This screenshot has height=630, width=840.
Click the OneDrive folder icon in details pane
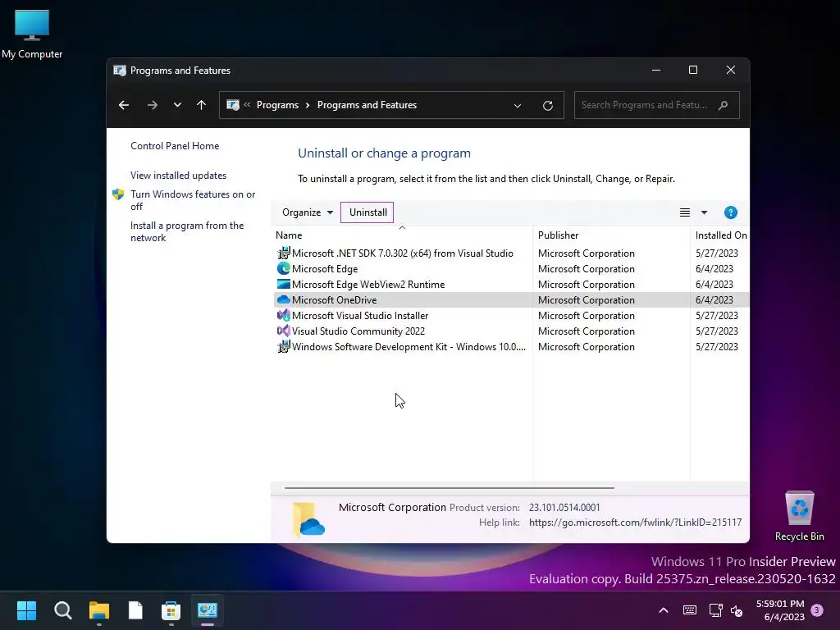tap(308, 519)
